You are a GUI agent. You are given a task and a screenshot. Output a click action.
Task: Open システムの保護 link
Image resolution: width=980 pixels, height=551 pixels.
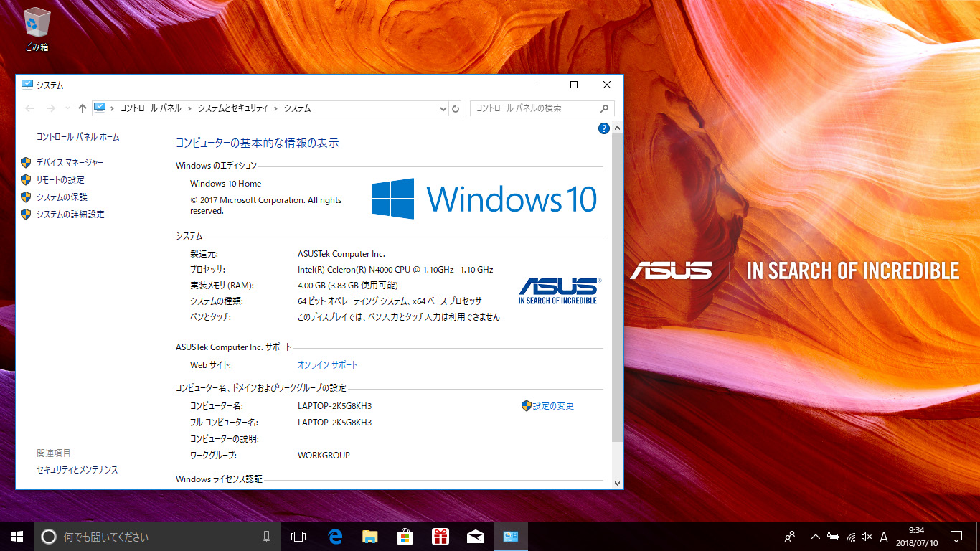[62, 197]
